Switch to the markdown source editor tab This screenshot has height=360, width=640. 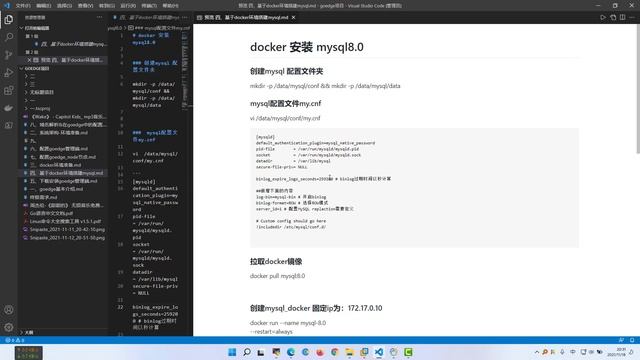pos(149,18)
